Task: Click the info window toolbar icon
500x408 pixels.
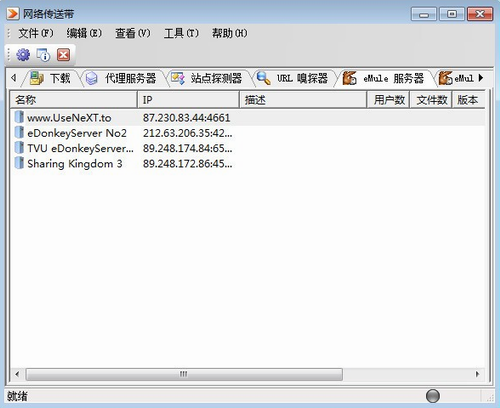Action: pyautogui.click(x=43, y=55)
